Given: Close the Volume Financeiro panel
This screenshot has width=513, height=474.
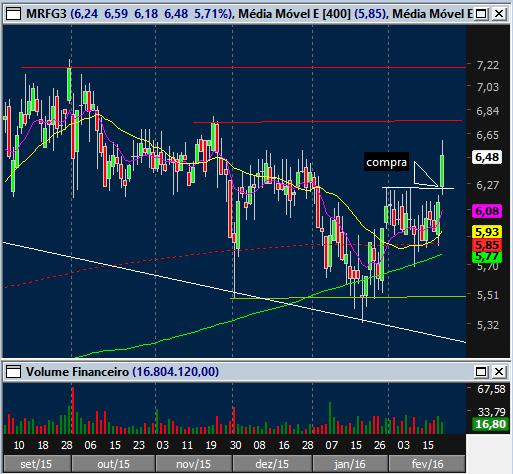Looking at the screenshot, I should click(x=499, y=372).
